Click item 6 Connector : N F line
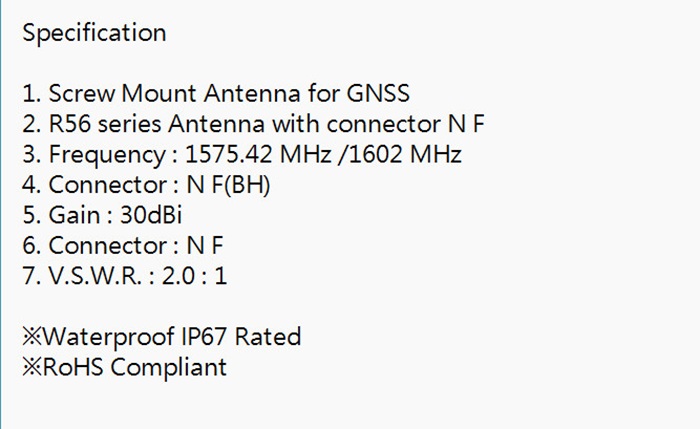This screenshot has height=429, width=700. [122, 245]
